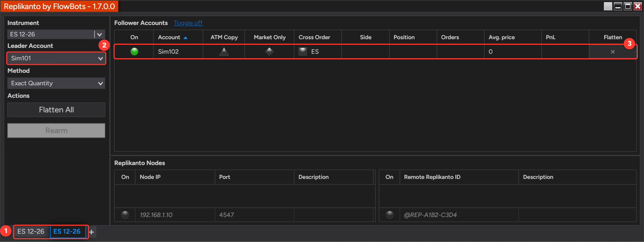Open the Leader Account dropdown Sim101

(x=56, y=58)
